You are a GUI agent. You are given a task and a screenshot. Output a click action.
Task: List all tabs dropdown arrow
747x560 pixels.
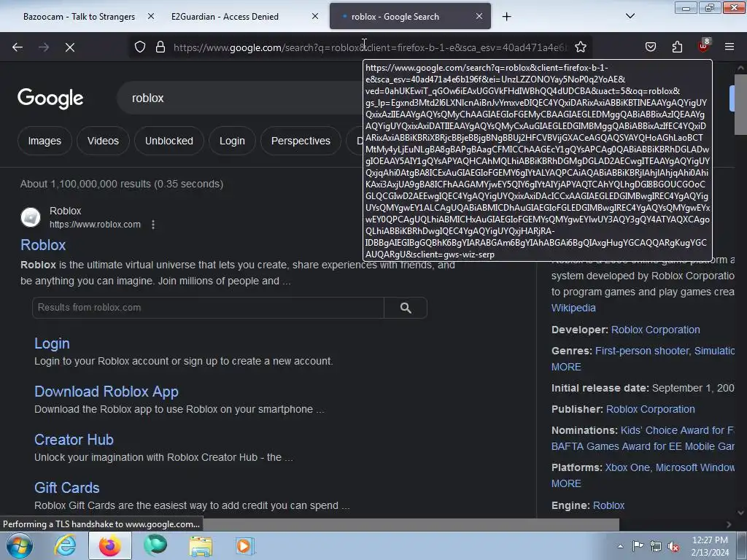click(x=630, y=16)
